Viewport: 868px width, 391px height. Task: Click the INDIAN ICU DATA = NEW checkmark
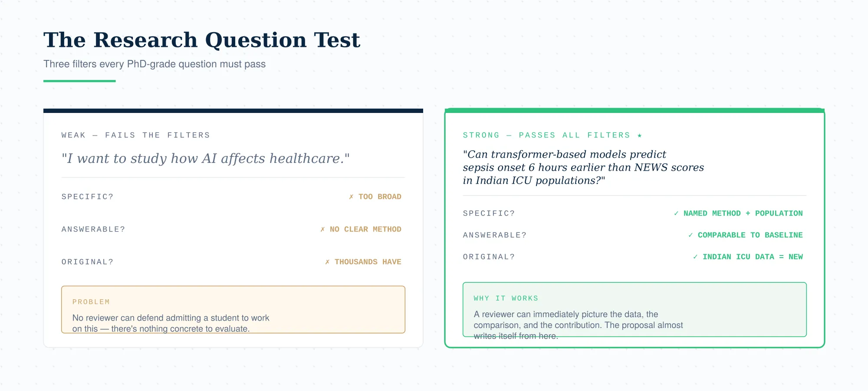tap(695, 257)
